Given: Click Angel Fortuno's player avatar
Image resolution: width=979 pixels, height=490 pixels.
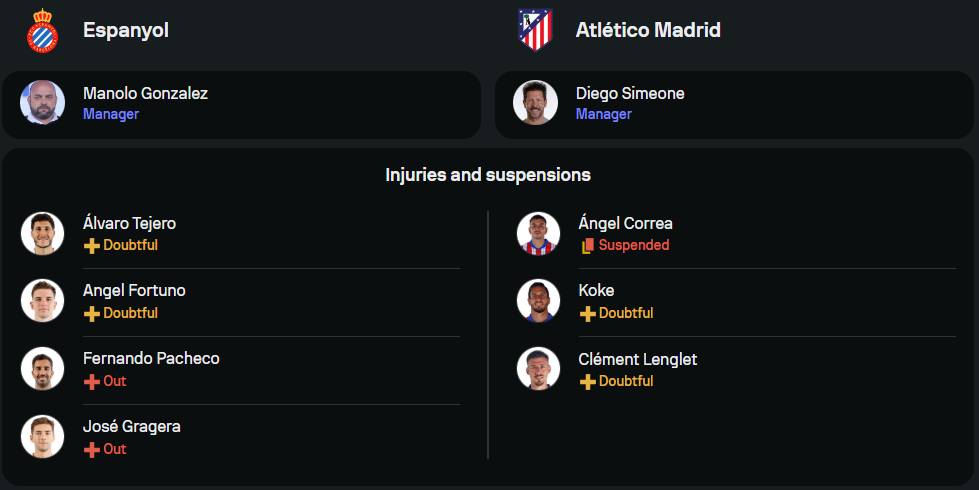Looking at the screenshot, I should tap(42, 300).
